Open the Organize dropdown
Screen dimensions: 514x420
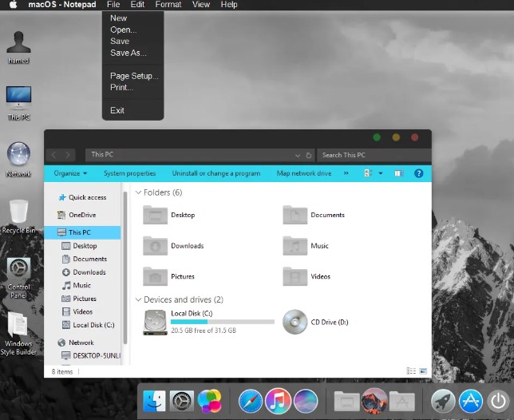point(70,173)
